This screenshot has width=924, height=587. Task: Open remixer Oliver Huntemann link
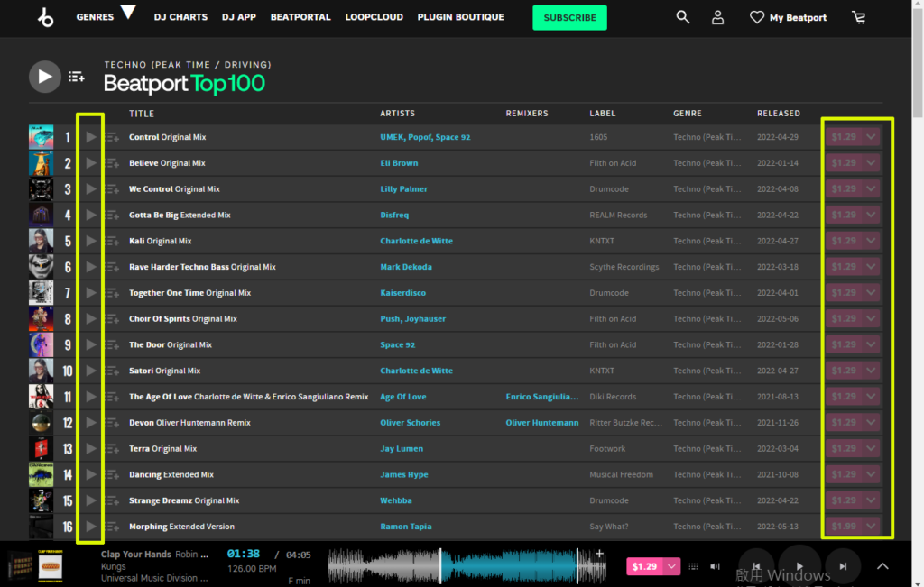tap(542, 423)
